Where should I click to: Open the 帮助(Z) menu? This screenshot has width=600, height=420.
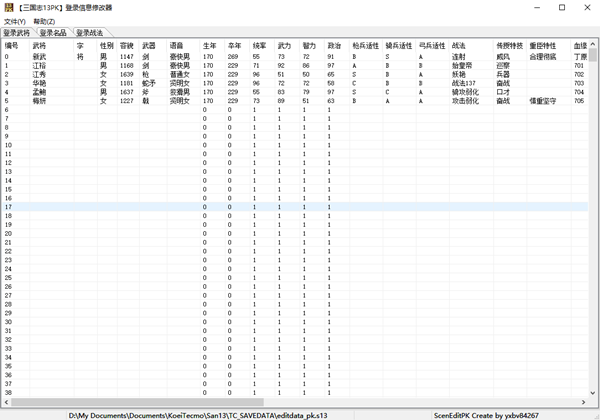pyautogui.click(x=44, y=21)
